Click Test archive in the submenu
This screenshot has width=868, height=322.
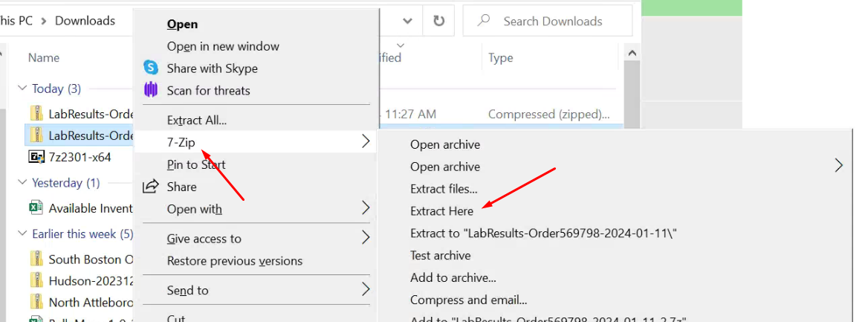click(440, 256)
